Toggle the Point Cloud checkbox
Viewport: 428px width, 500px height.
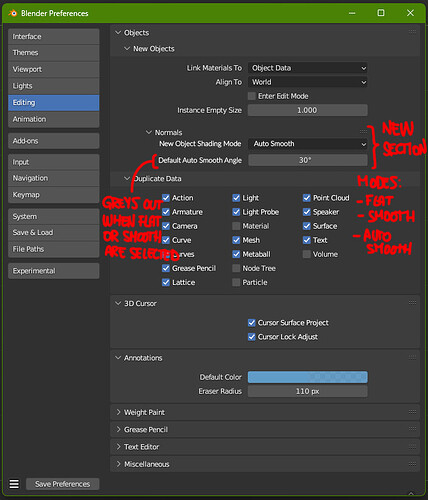click(x=307, y=198)
